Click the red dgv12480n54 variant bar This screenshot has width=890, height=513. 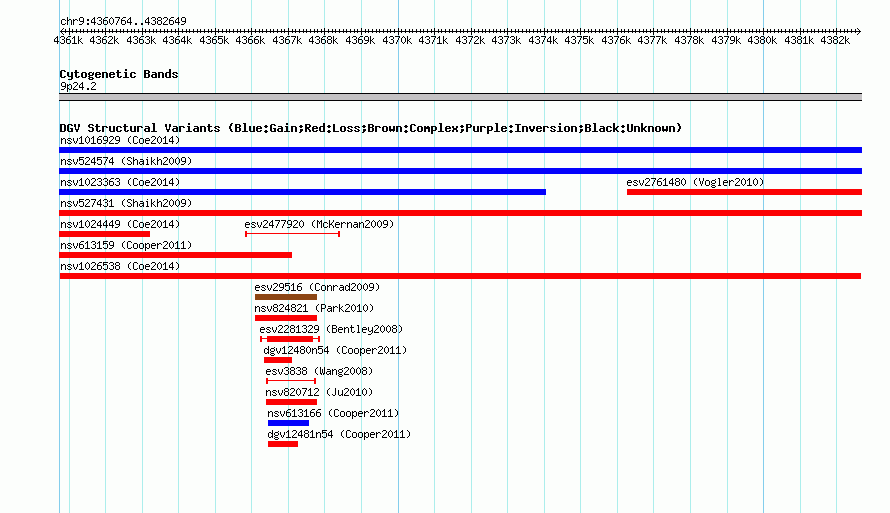pos(278,360)
